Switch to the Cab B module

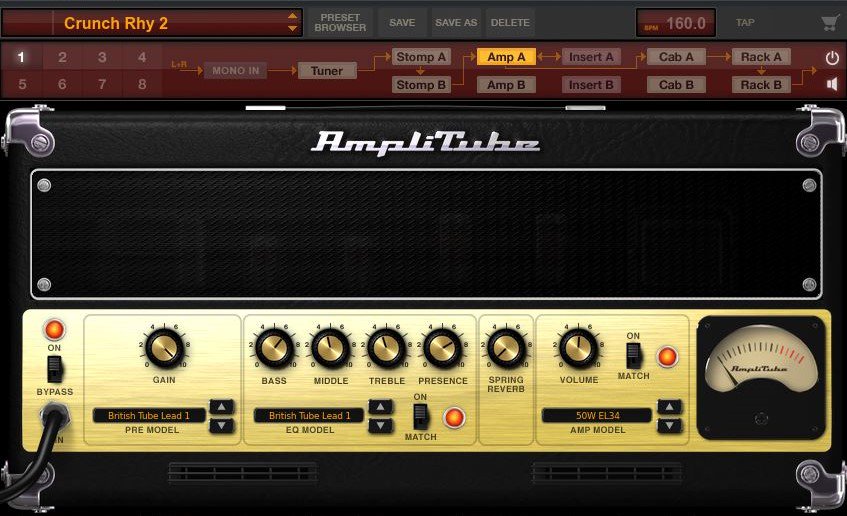(676, 85)
